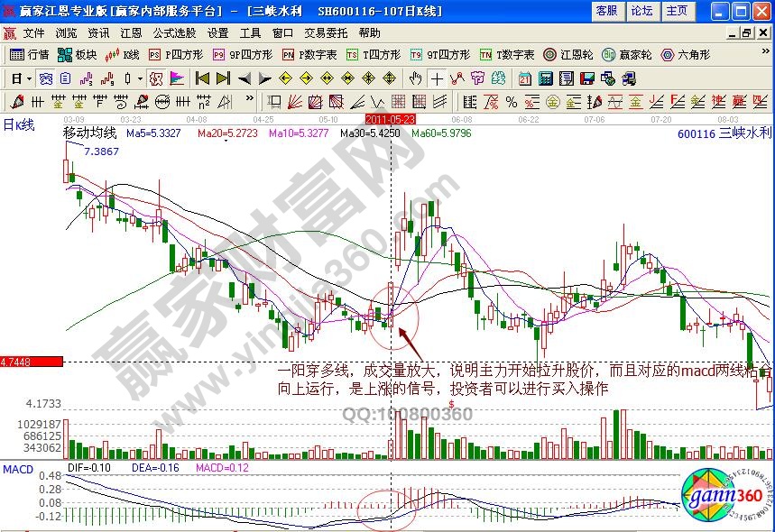Open the 板块 sector view
The image size is (775, 532).
[78, 54]
